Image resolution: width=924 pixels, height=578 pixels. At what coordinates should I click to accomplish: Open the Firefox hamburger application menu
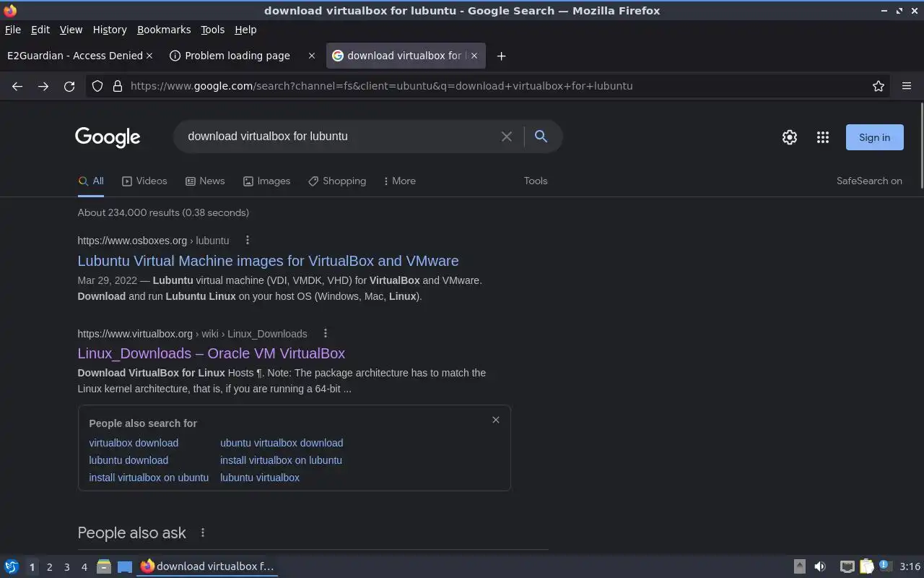pyautogui.click(x=907, y=86)
